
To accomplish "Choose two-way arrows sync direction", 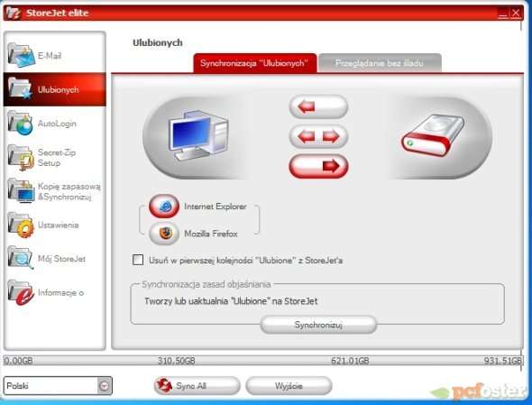I will (x=318, y=136).
